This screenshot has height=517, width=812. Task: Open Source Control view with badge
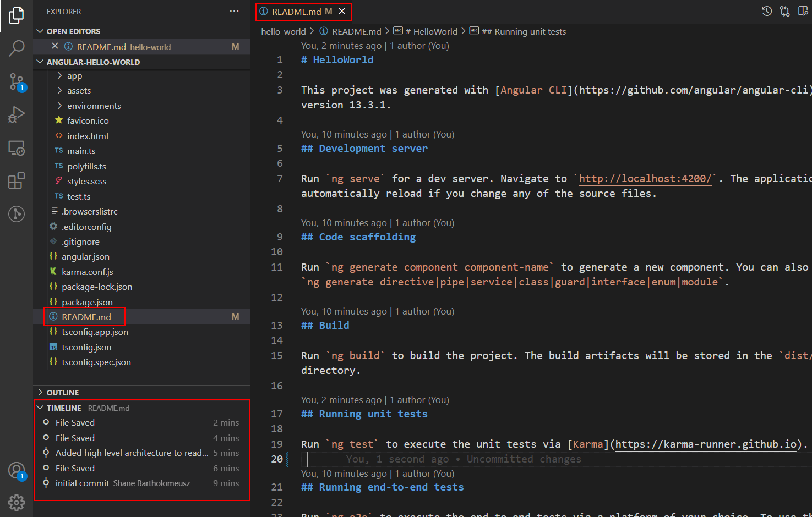coord(17,82)
